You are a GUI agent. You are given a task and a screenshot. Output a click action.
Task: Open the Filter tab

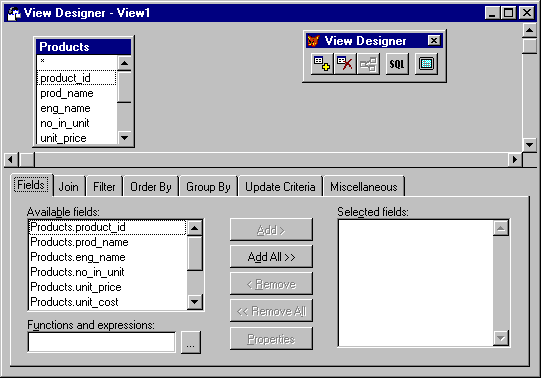[104, 187]
